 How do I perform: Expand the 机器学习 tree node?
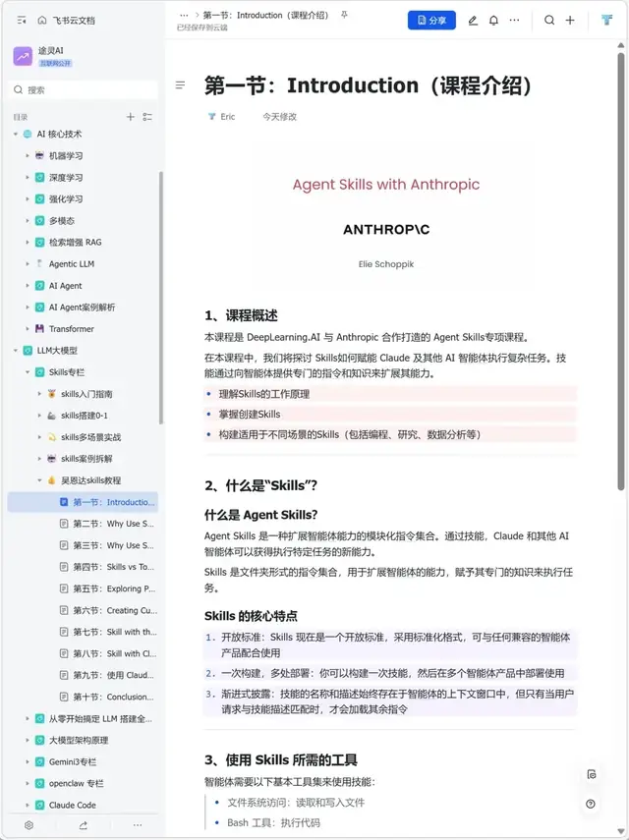[28, 156]
